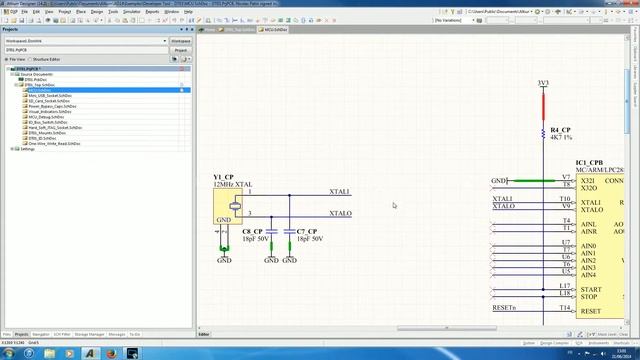Expand the Settings tree node
Viewport: 640px width, 360px height.
pos(12,149)
